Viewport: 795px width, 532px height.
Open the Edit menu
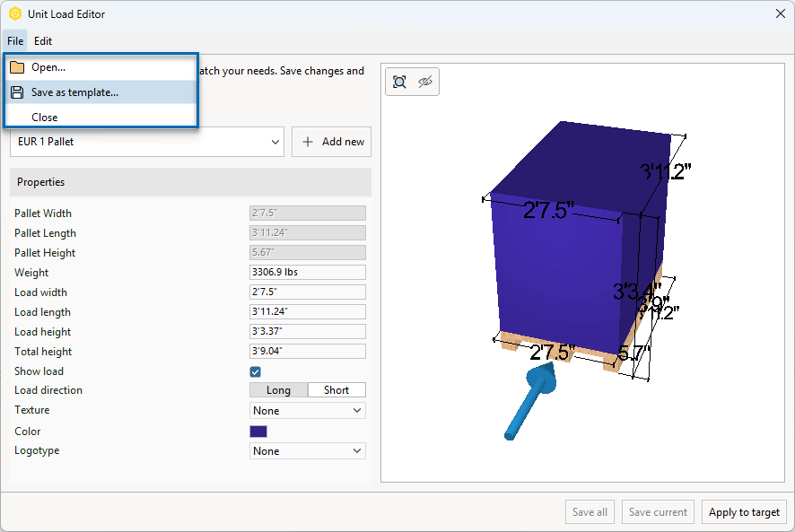43,41
